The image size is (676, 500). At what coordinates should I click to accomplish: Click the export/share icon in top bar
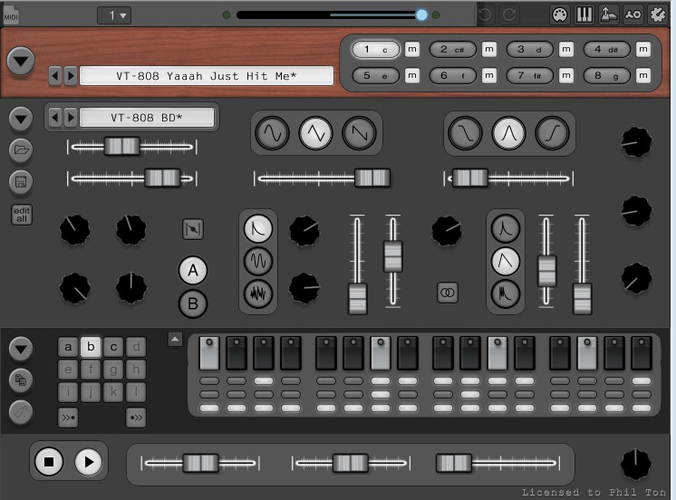(608, 15)
